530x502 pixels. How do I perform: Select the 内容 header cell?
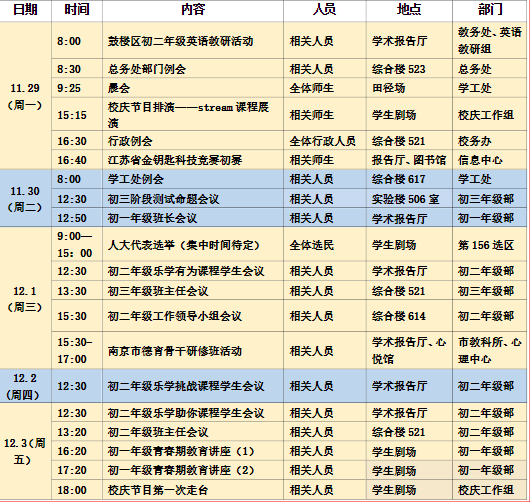point(193,10)
